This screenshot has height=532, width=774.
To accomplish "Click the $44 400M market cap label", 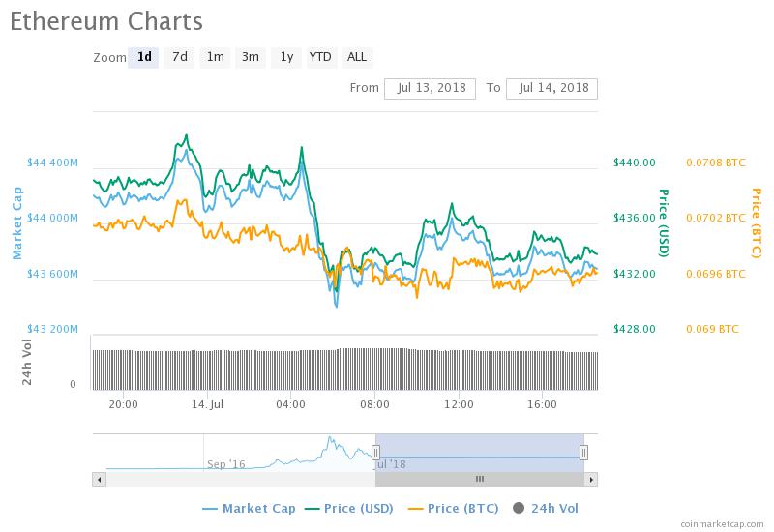I will (52, 163).
